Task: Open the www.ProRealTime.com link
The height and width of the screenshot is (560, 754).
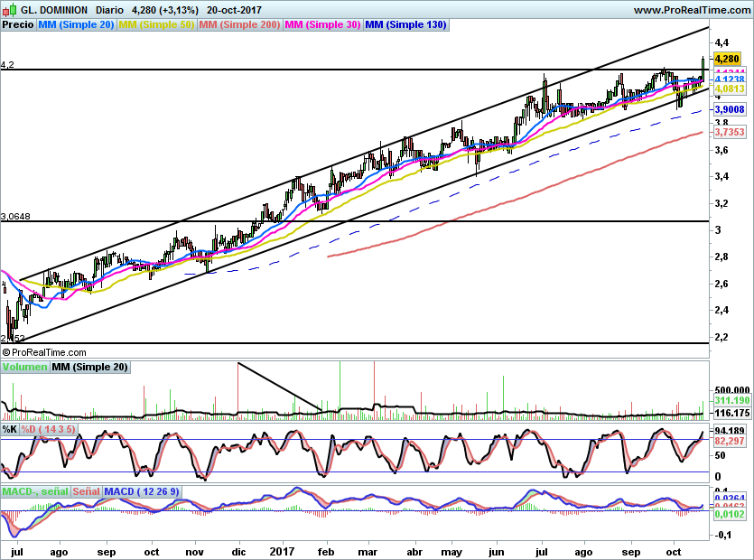Action: [x=692, y=10]
